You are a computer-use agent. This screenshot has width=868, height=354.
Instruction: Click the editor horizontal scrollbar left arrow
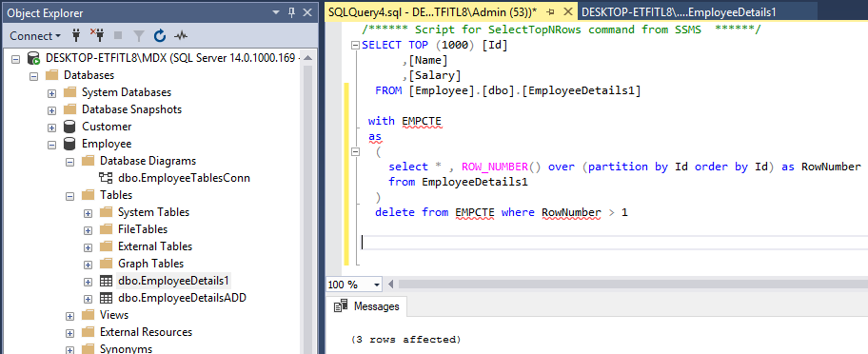click(391, 285)
